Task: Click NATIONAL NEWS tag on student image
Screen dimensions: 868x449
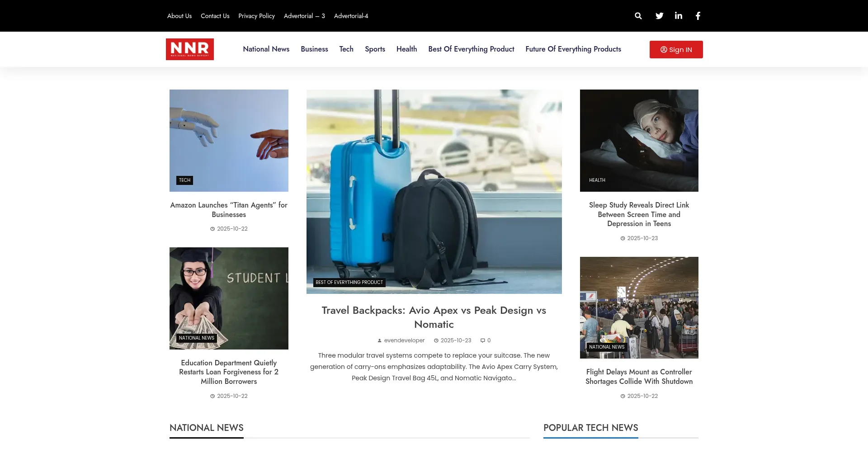Action: (197, 338)
